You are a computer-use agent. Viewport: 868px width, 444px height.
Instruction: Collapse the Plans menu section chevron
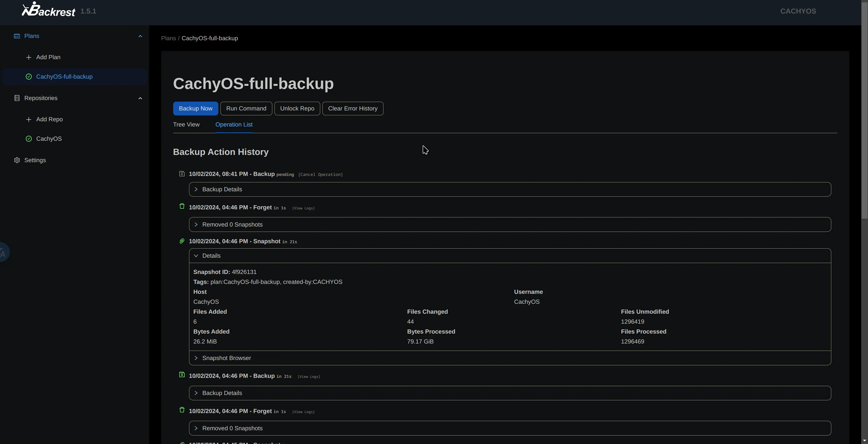[140, 36]
